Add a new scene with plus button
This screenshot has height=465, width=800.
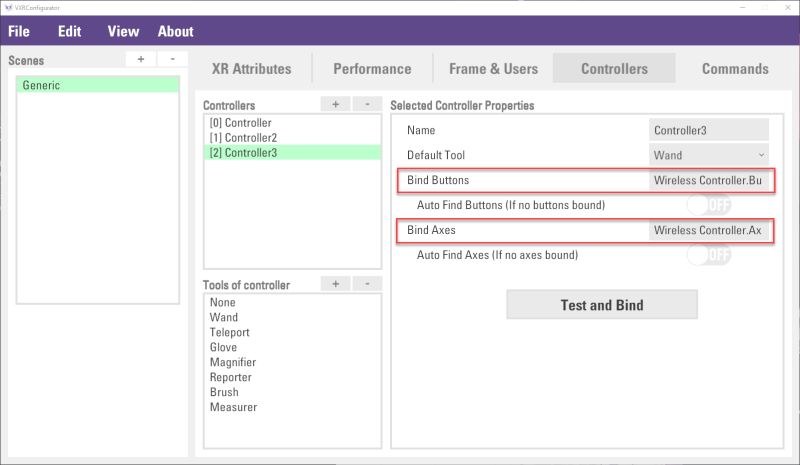click(x=141, y=59)
